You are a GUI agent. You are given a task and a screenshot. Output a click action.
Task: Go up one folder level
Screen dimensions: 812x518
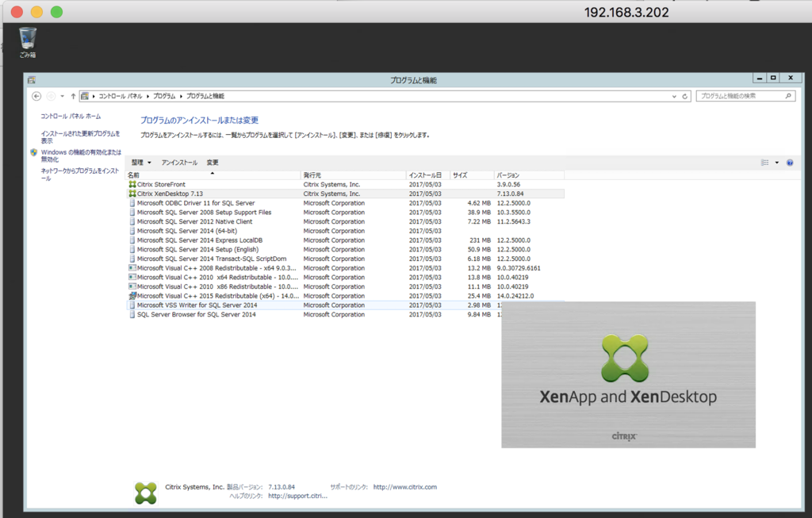point(73,96)
